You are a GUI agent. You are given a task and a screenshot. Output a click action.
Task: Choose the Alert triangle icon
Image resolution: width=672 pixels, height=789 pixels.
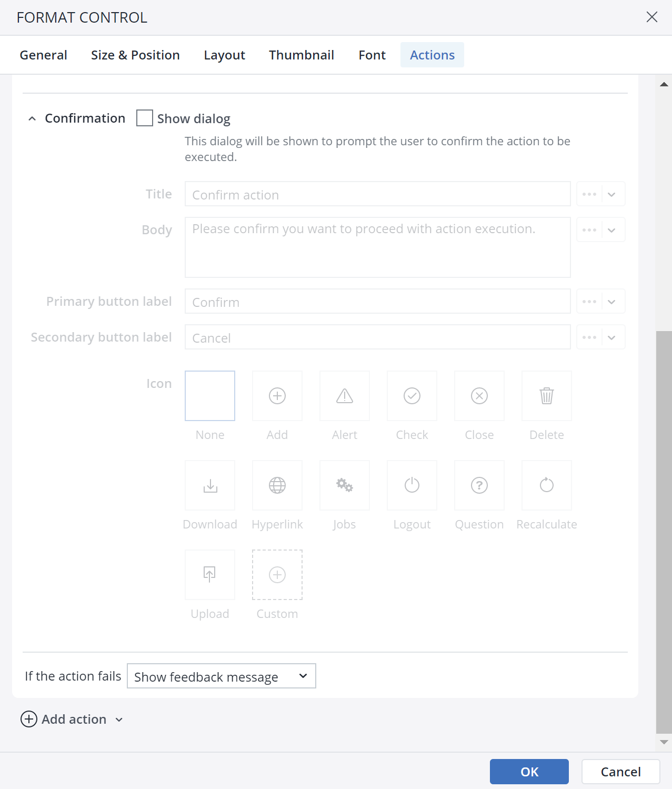(x=345, y=396)
